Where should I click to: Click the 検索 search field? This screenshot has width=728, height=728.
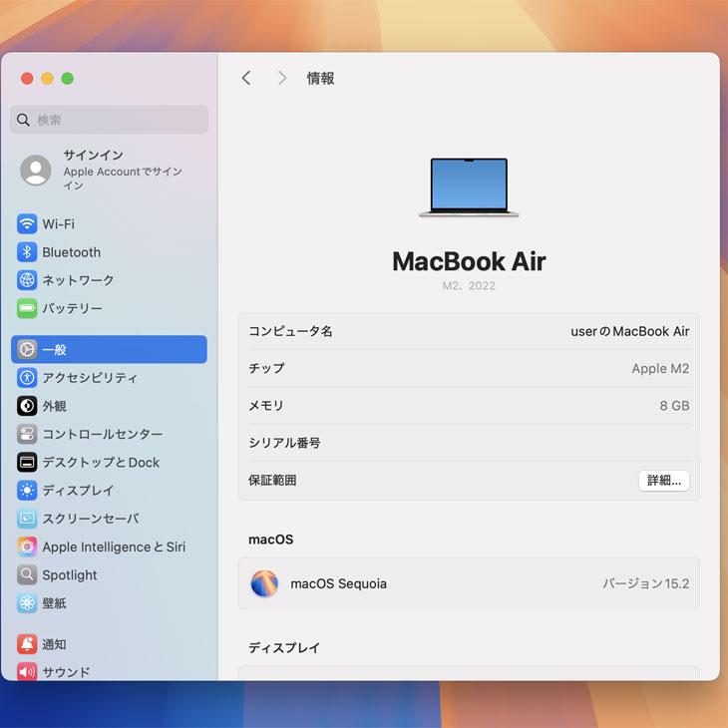pos(109,120)
